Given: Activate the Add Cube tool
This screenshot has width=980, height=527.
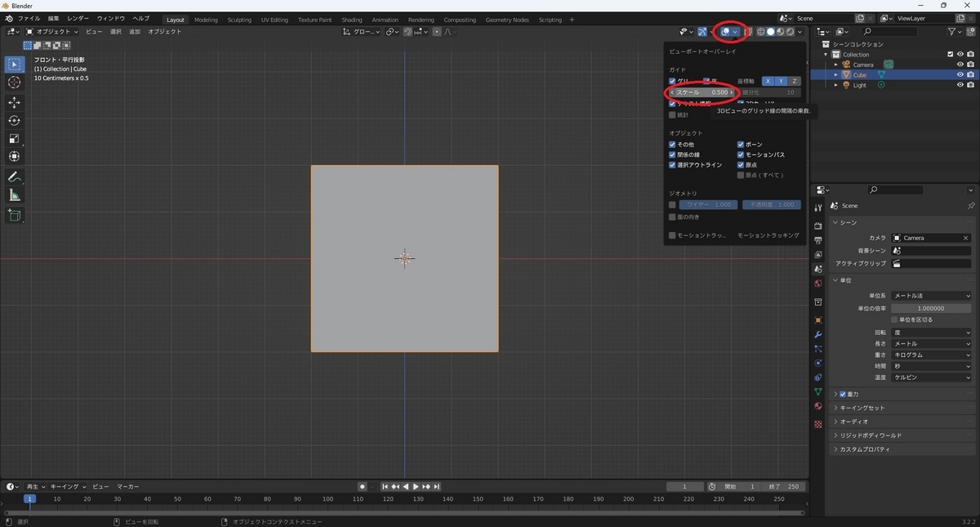Looking at the screenshot, I should point(14,216).
